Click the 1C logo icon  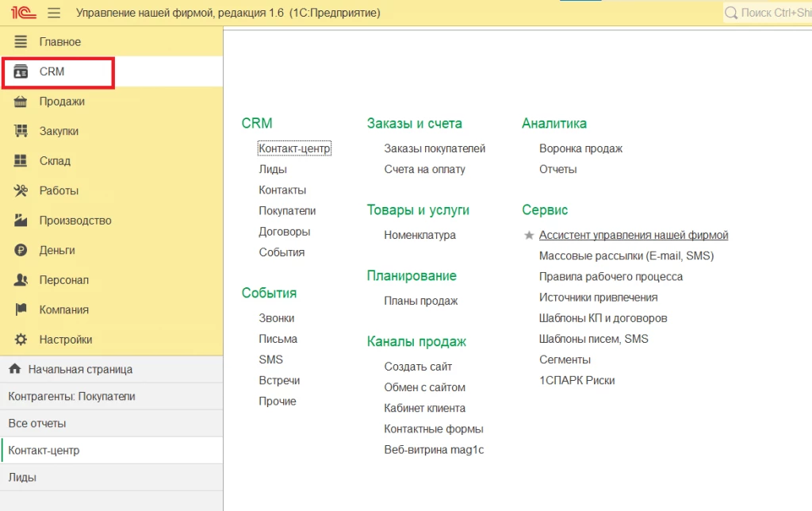(23, 13)
